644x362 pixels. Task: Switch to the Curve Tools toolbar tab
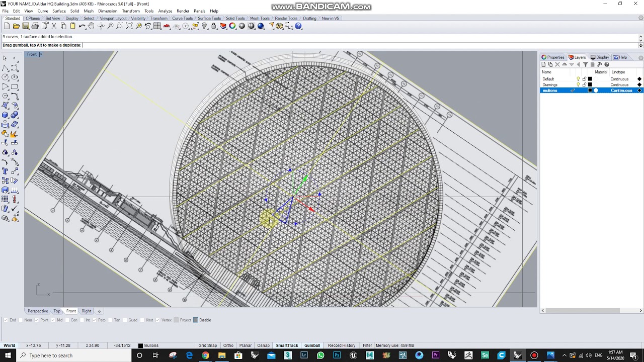coord(182,19)
